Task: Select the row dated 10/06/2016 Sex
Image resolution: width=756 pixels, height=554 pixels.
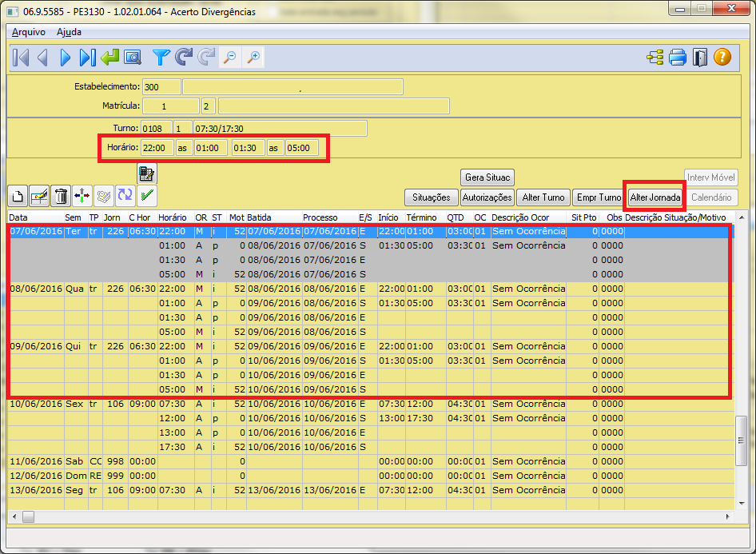Action: tap(370, 404)
